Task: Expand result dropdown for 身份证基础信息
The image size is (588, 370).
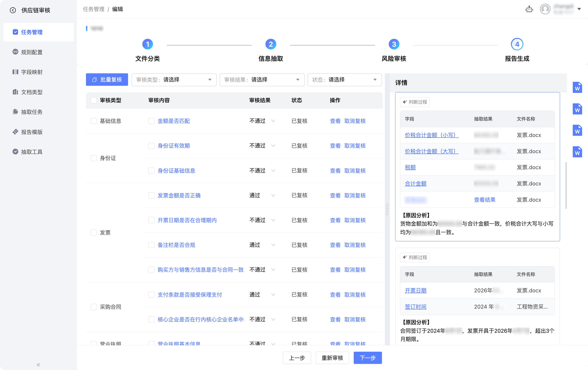Action: 273,171
